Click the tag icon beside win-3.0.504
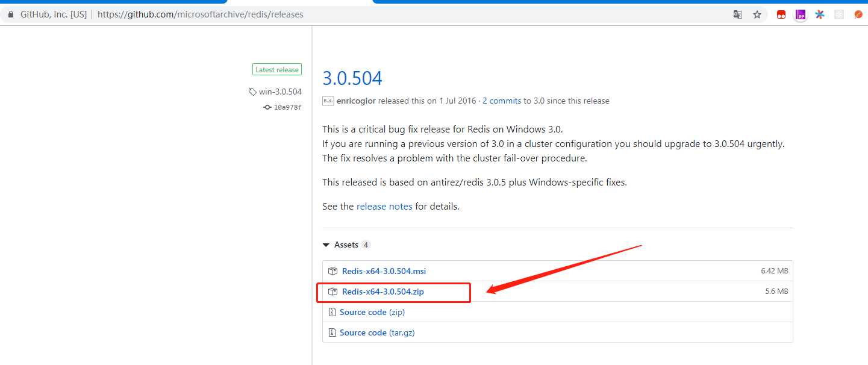868x365 pixels. click(x=252, y=92)
